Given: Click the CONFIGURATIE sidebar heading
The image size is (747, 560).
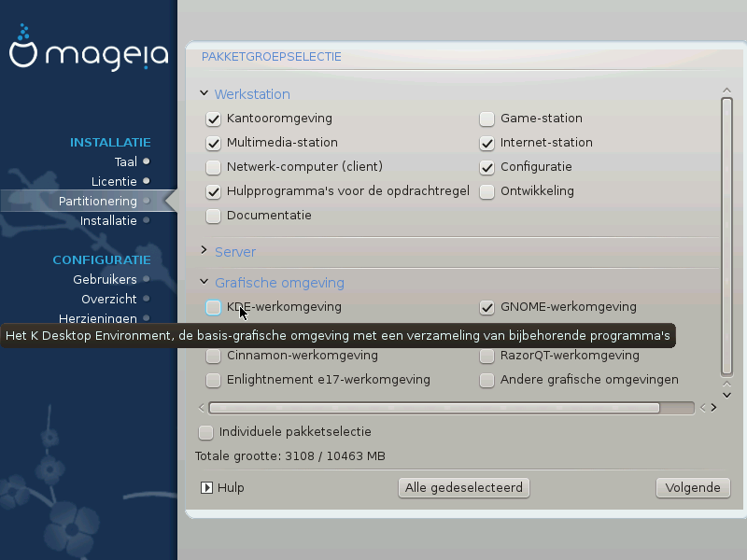Looking at the screenshot, I should (x=102, y=260).
